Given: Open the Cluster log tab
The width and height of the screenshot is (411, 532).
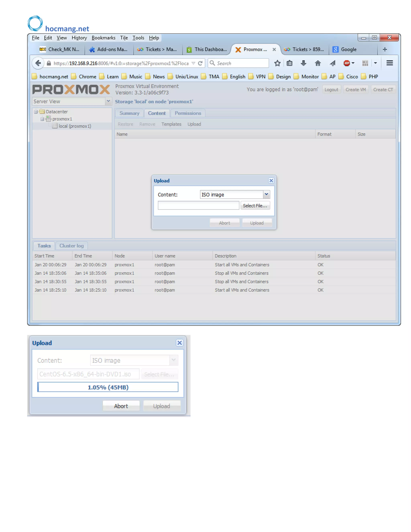Looking at the screenshot, I should tap(71, 246).
